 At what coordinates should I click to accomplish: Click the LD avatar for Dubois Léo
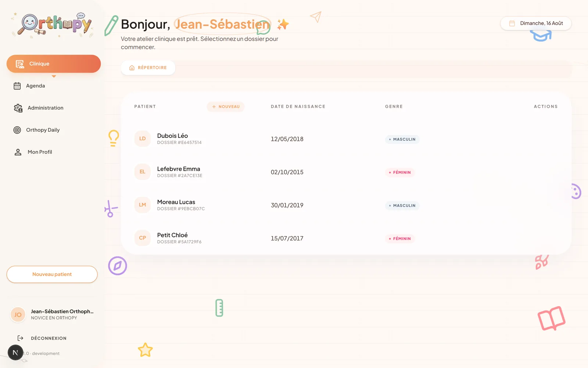[x=143, y=139]
